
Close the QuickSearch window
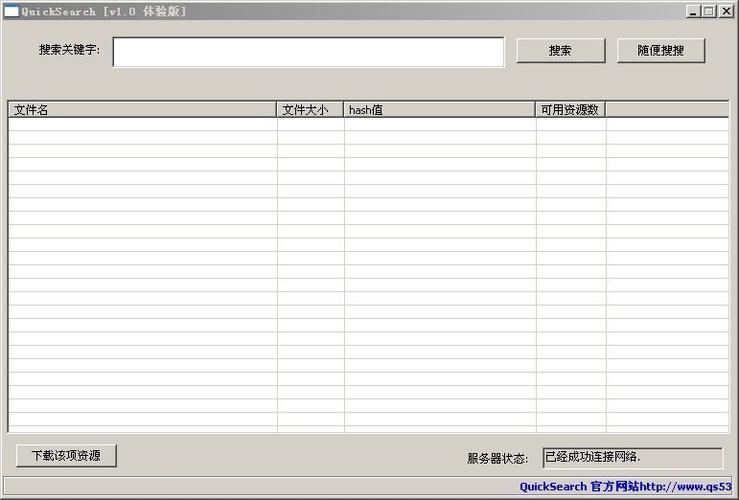coord(726,11)
